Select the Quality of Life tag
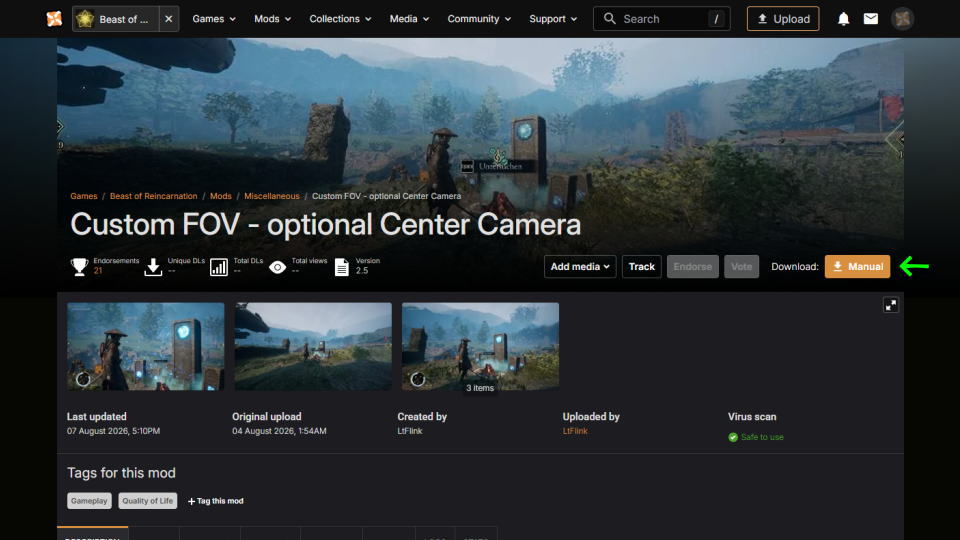 [x=148, y=501]
